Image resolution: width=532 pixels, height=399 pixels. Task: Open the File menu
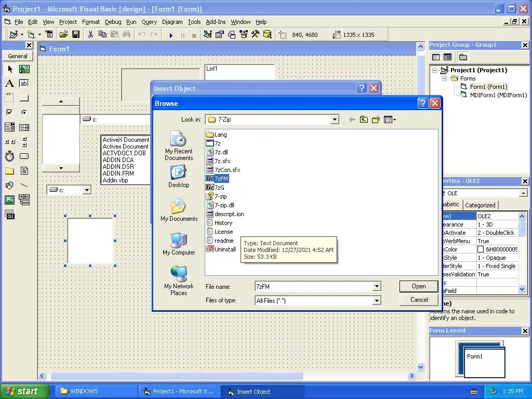19,22
